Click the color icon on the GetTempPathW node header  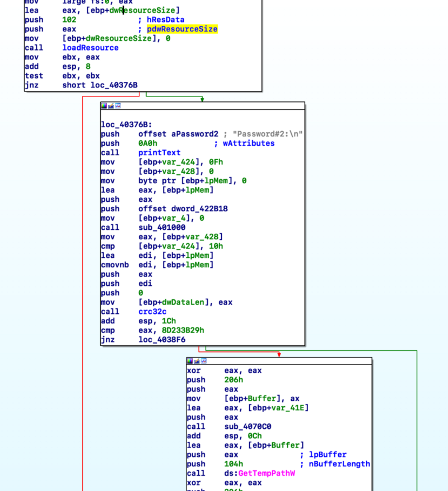(190, 361)
